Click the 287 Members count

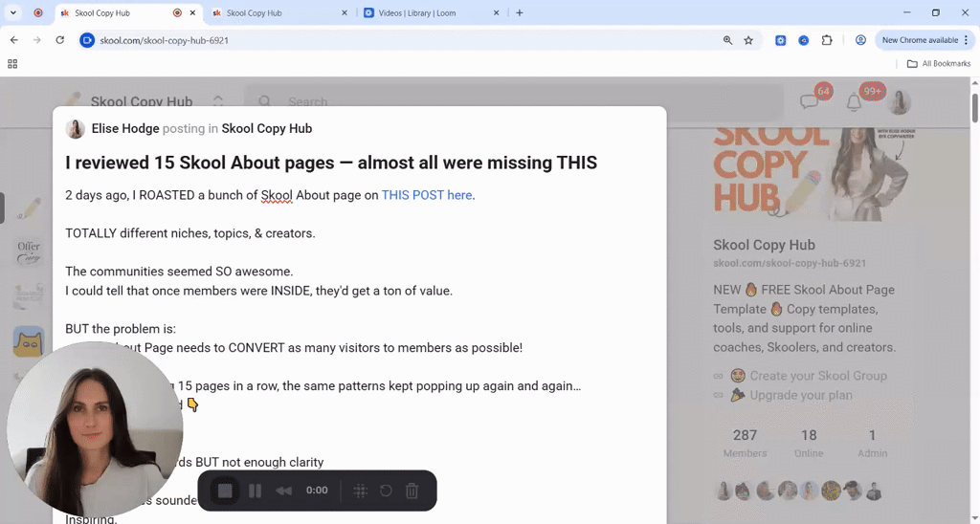(745, 443)
